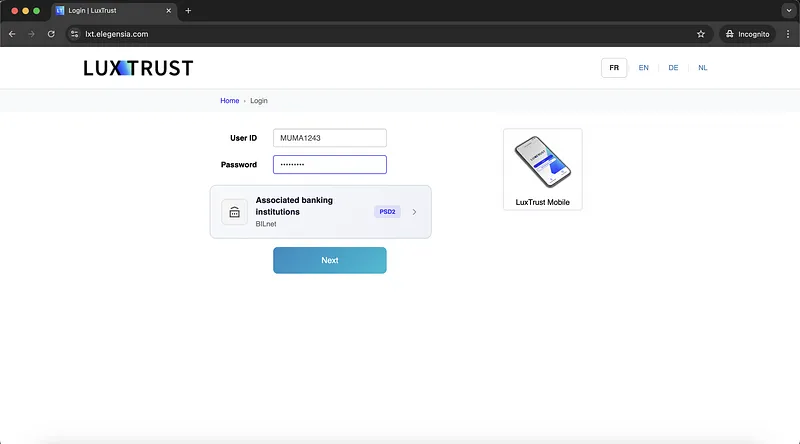Open tab search dropdown arrow
Screen dimensions: 800x444
click(x=789, y=11)
